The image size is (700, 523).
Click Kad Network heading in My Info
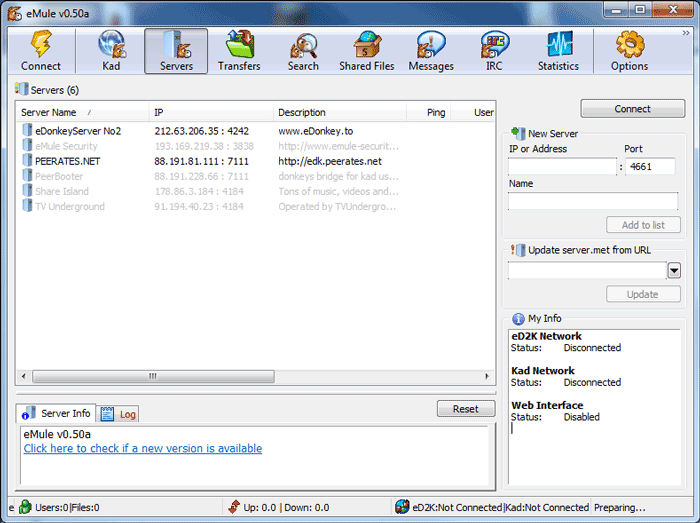(543, 371)
